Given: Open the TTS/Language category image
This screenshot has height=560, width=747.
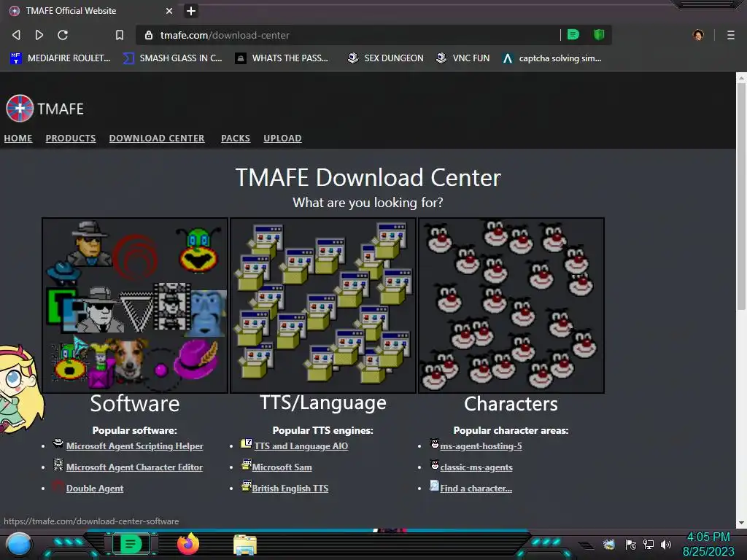Looking at the screenshot, I should 323,306.
